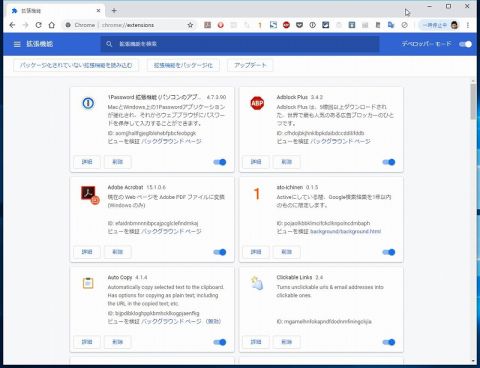
Task: Click the 'Auto Copy' extension title text
Action: tap(120, 277)
